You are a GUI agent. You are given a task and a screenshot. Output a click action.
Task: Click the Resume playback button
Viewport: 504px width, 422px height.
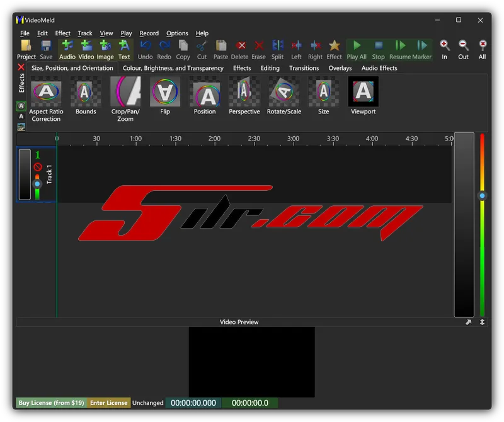coord(400,50)
